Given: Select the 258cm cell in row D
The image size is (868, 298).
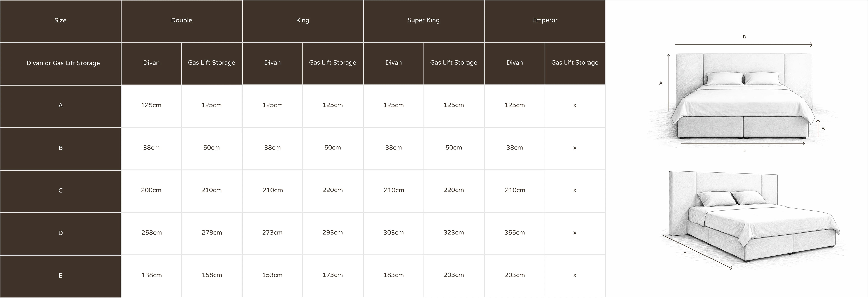Looking at the screenshot, I should click(151, 233).
